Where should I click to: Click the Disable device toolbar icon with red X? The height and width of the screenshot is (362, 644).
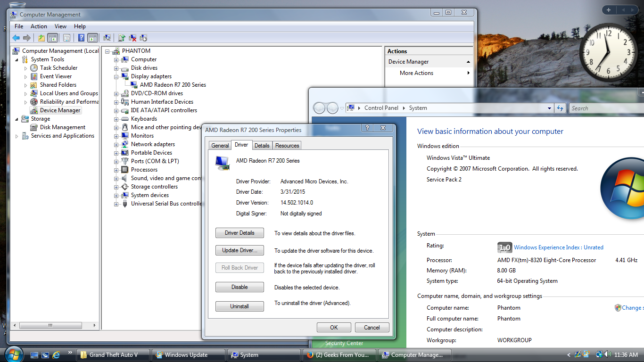[133, 38]
